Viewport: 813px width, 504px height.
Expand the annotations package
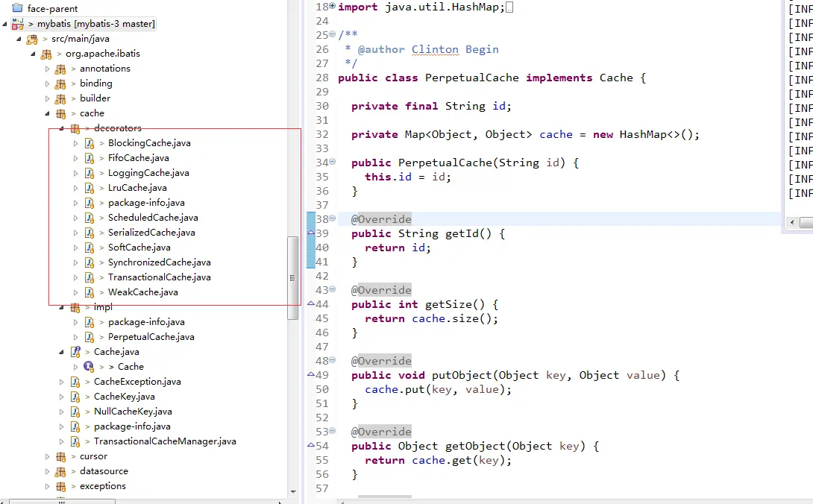tap(47, 69)
